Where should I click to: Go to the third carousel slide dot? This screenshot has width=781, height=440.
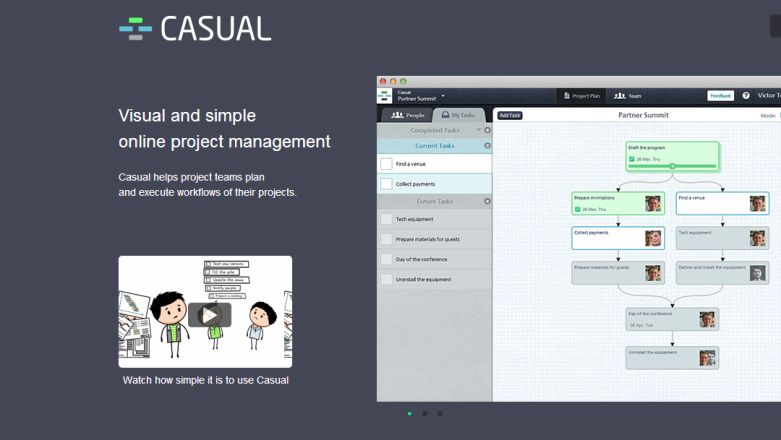tap(440, 414)
